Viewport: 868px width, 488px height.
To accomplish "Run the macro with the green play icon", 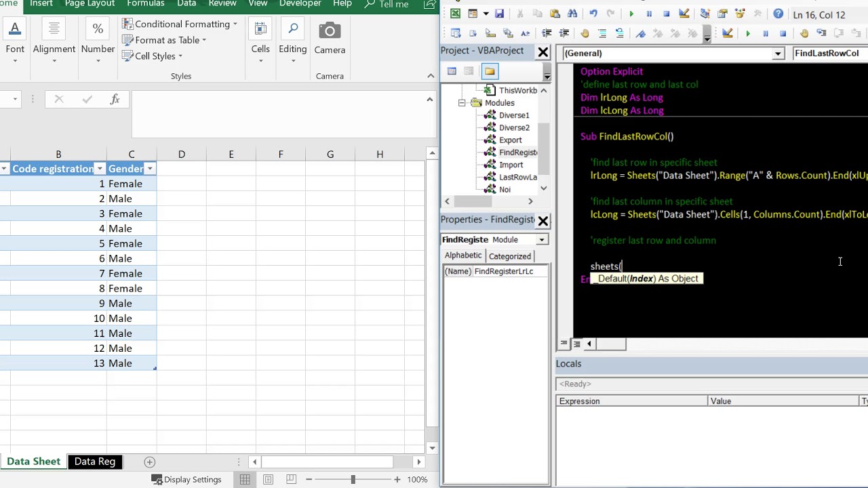I will coord(631,14).
